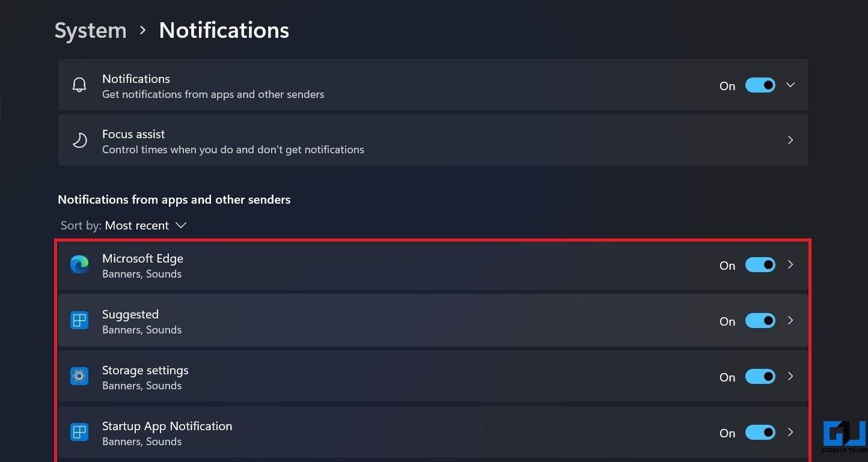Open Microsoft Edge notification details chevron
The image size is (868, 462).
790,265
